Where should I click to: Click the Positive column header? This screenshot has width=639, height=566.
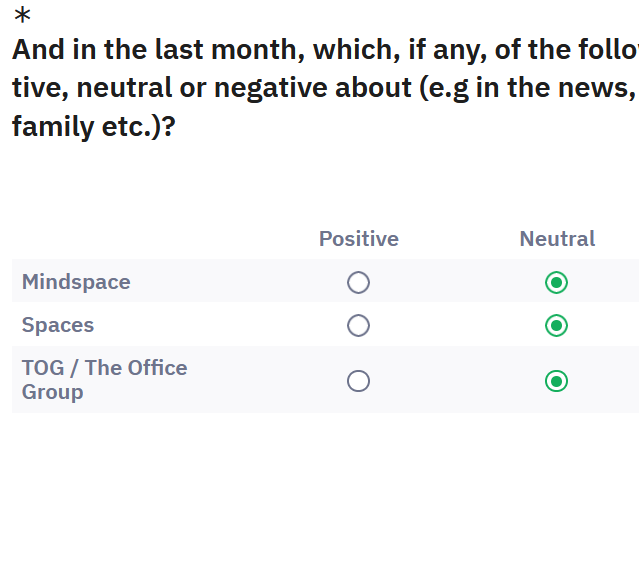(358, 239)
